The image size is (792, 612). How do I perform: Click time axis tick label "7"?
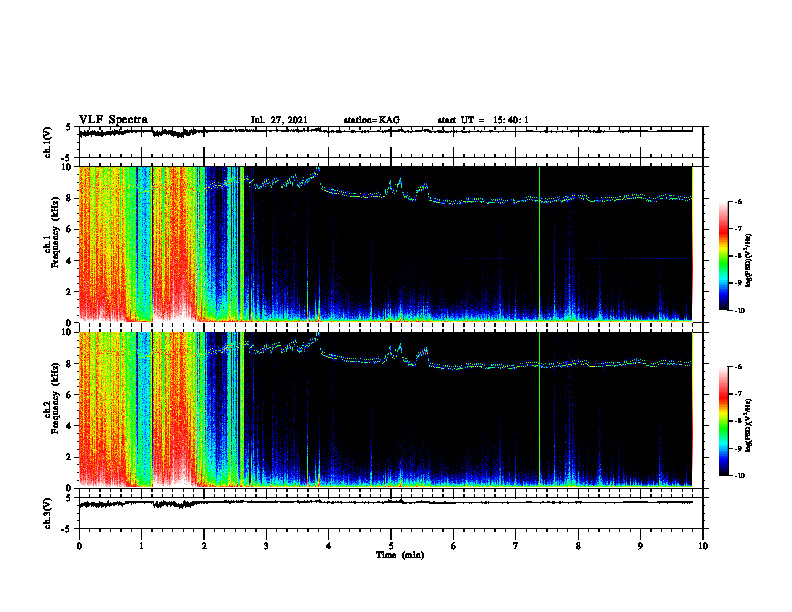pyautogui.click(x=516, y=546)
